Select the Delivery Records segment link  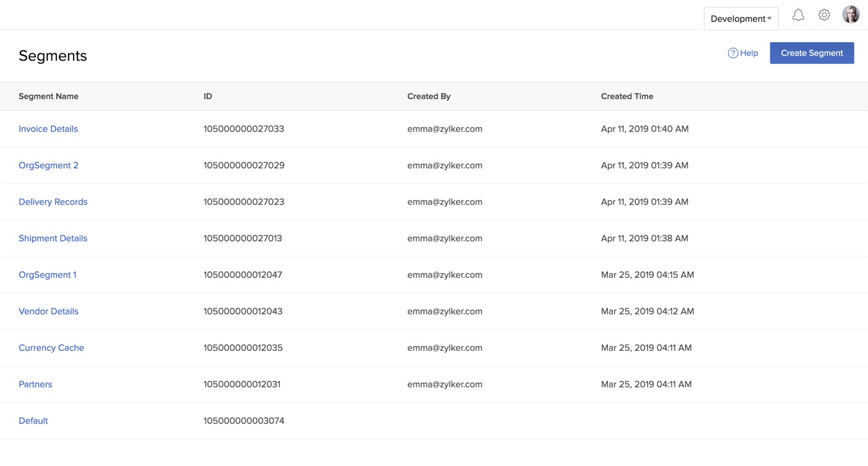click(x=53, y=202)
